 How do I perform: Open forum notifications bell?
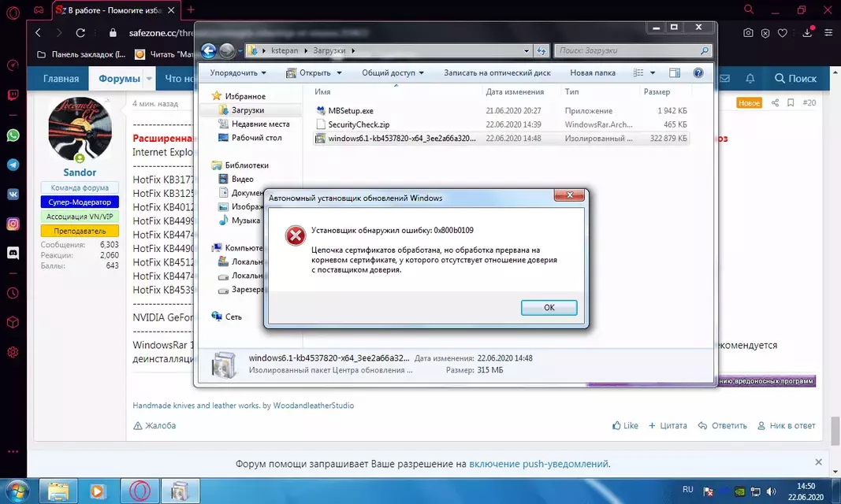[750, 79]
